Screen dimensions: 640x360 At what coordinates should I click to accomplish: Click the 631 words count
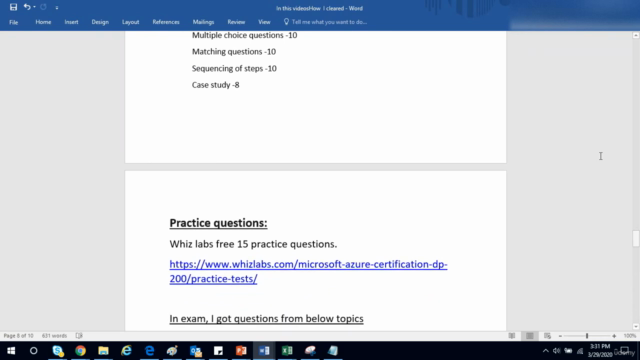[x=54, y=336]
